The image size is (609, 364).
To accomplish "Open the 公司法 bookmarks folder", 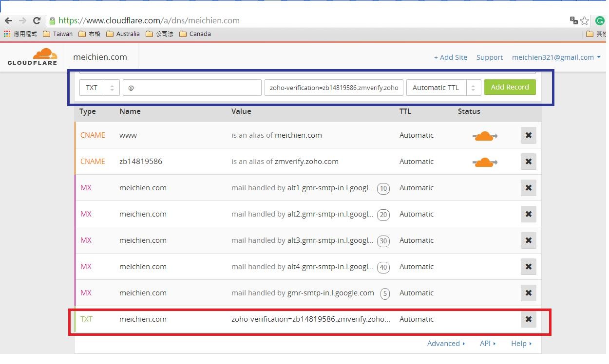I will [x=159, y=34].
